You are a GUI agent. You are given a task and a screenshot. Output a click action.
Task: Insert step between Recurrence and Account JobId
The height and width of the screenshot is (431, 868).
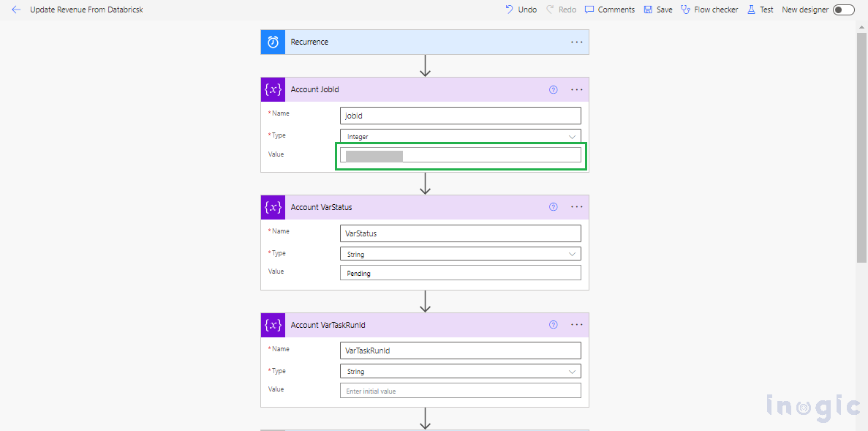(425, 66)
